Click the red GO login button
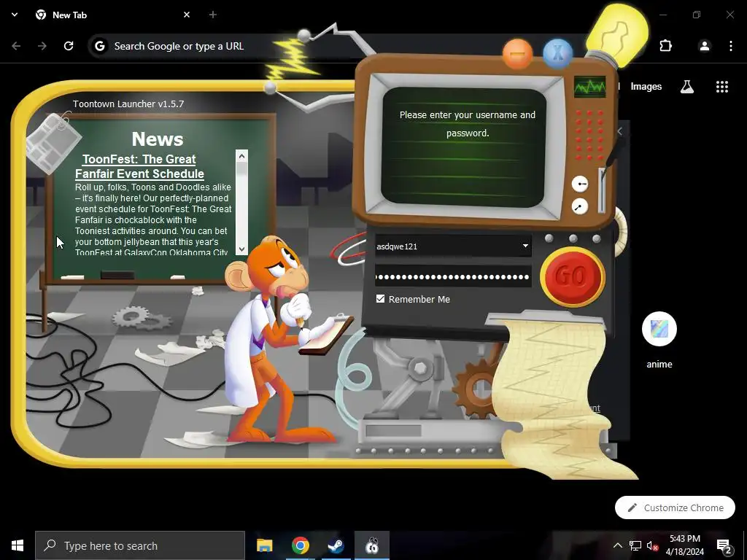This screenshot has width=747, height=560. click(x=572, y=276)
